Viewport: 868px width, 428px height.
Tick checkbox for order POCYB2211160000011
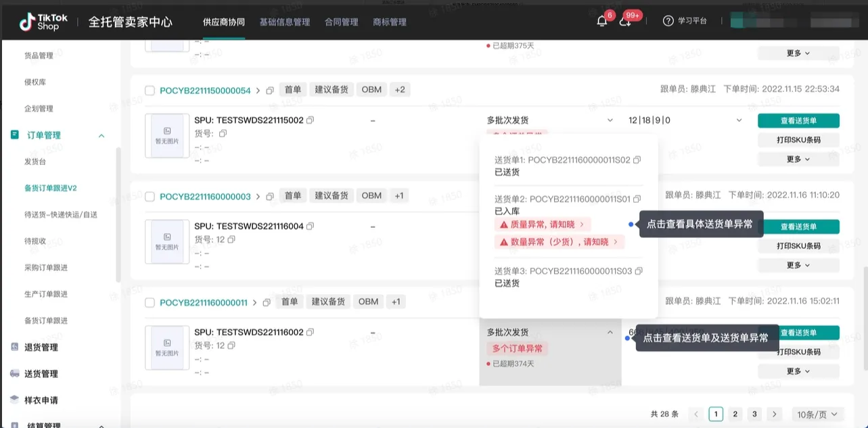point(150,303)
